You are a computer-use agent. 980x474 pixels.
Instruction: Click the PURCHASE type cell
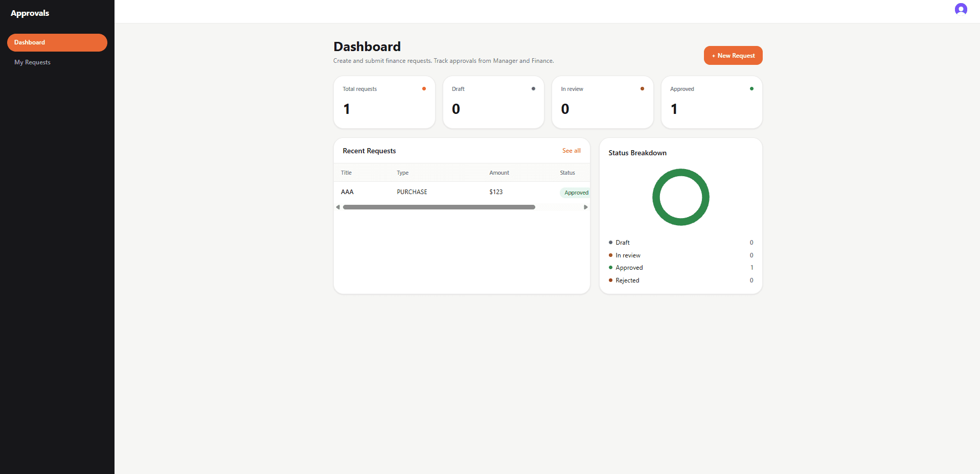412,192
